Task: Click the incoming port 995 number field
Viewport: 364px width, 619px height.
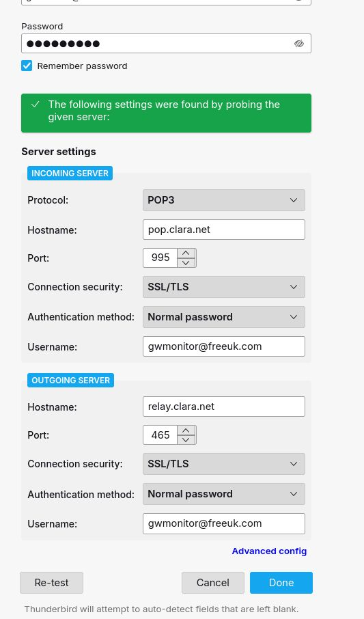Action: pos(160,258)
